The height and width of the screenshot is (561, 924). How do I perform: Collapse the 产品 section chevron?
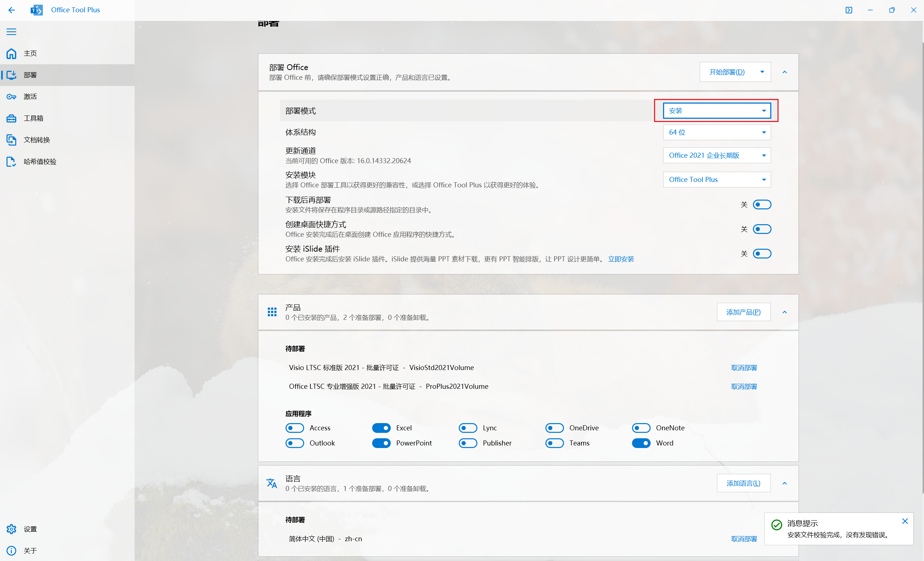785,312
